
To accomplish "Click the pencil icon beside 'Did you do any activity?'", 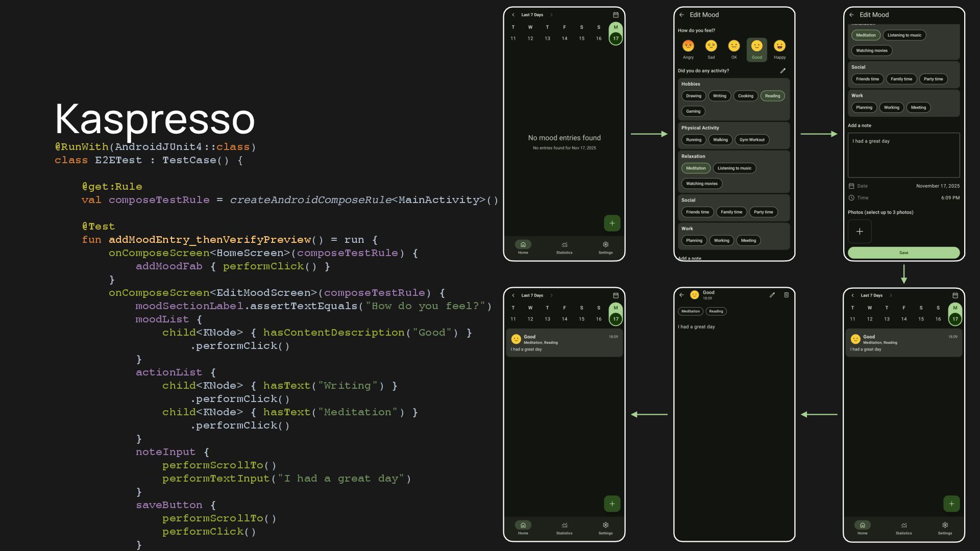I will coord(782,71).
